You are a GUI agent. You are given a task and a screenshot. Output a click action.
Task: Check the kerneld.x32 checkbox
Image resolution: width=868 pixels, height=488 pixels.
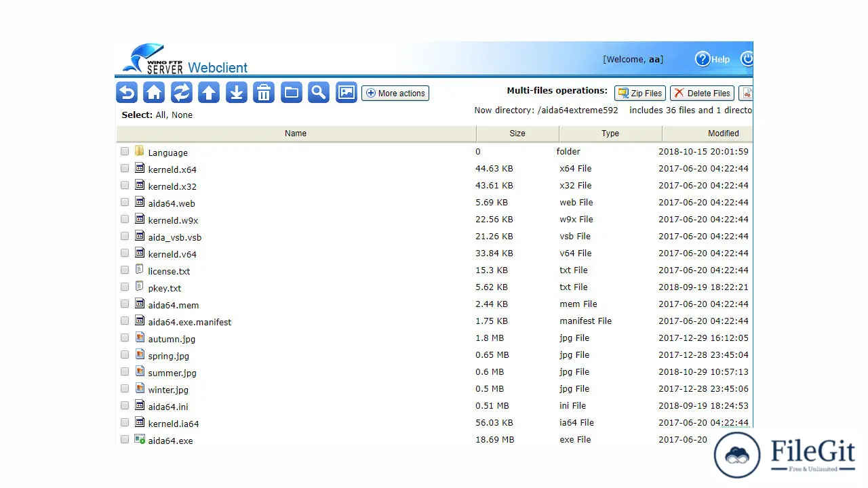pos(125,185)
